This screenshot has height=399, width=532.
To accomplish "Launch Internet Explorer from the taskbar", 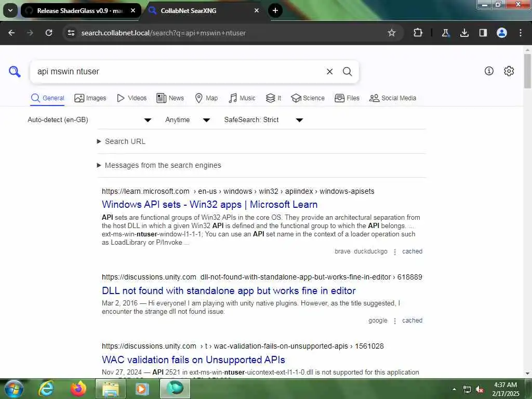I will [x=46, y=389].
